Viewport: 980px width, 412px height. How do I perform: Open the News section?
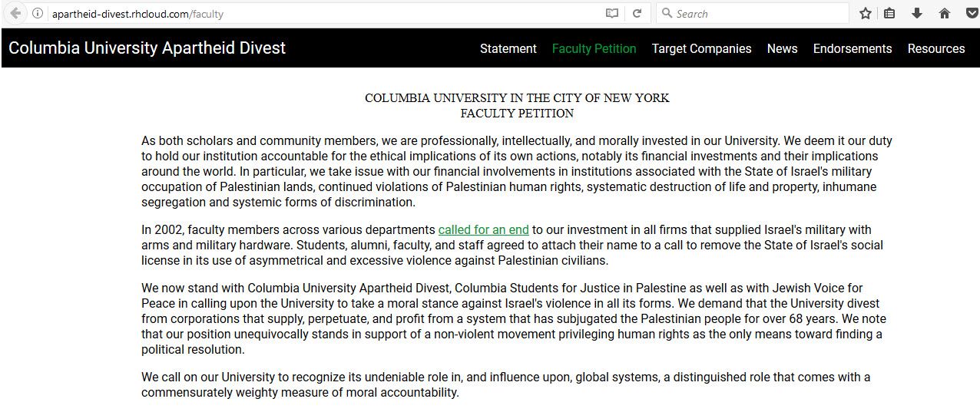coord(782,48)
